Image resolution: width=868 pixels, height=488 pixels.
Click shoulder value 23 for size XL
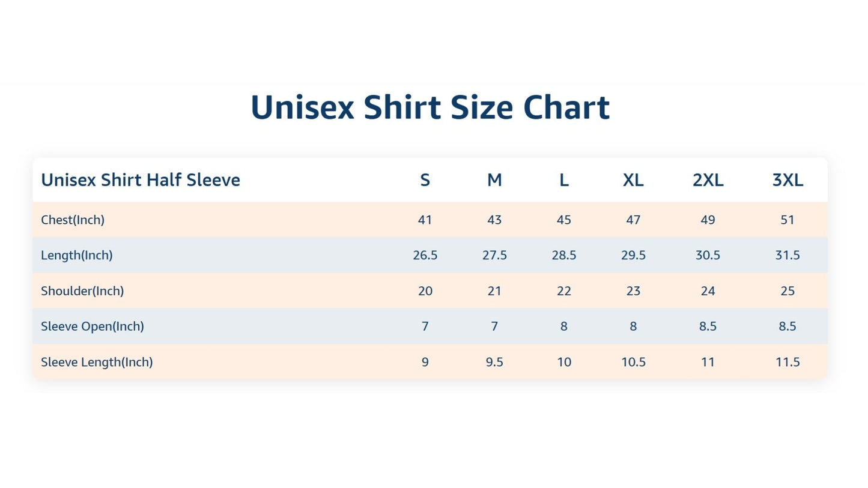click(633, 291)
